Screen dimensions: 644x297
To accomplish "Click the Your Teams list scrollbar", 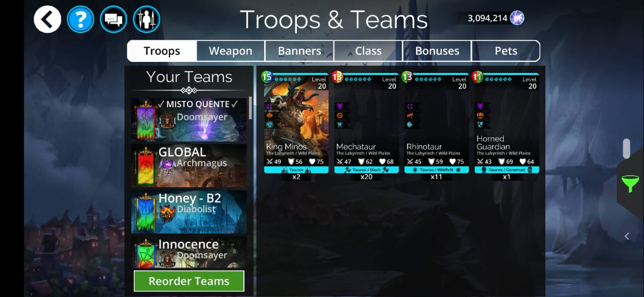I will coord(251,108).
